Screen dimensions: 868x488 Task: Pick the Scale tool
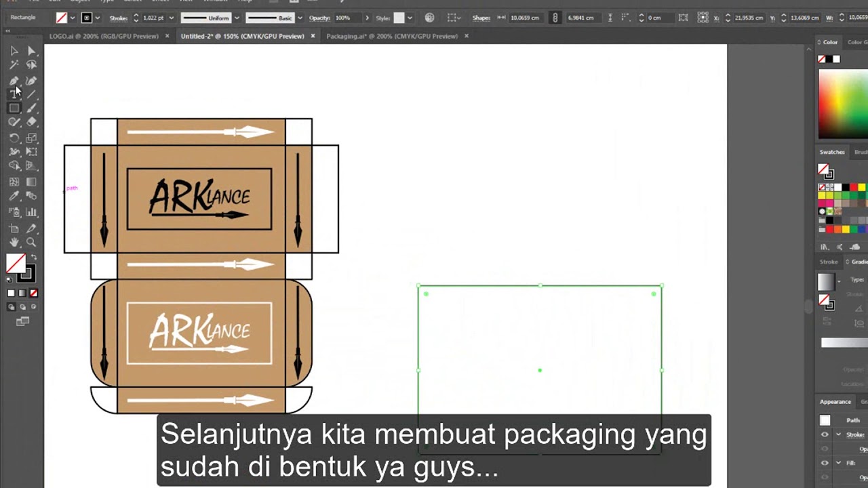(31, 138)
